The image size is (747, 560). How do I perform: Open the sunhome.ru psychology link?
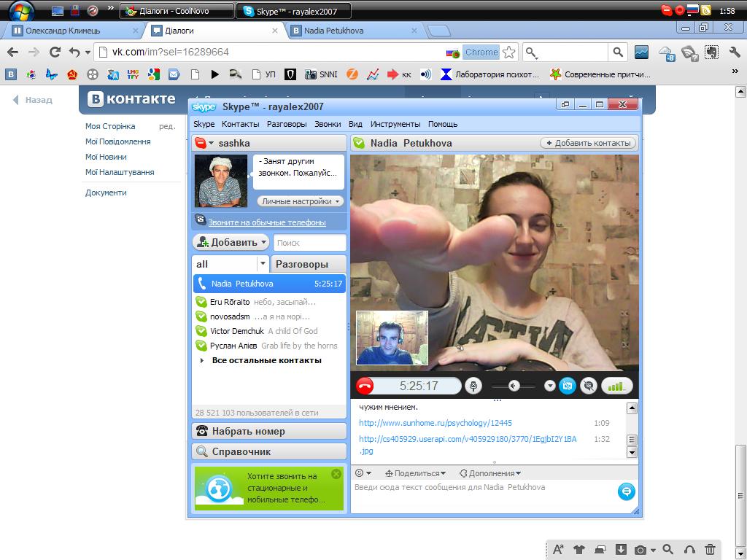tap(436, 423)
